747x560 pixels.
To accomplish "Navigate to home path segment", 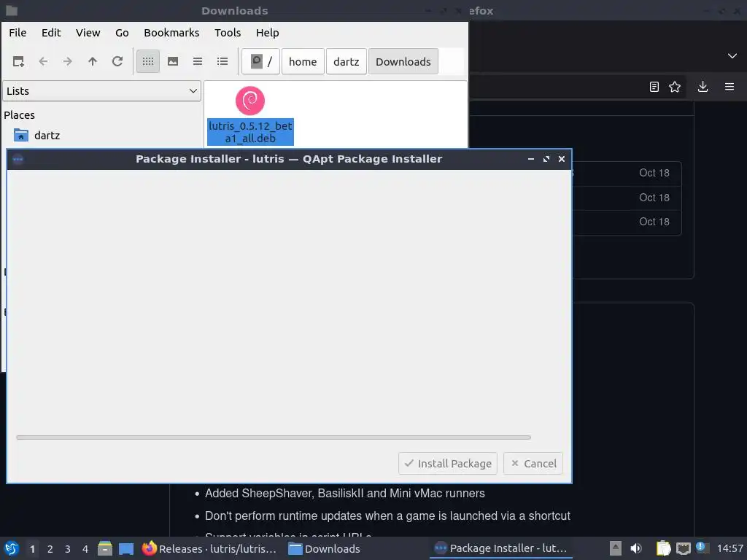I will click(x=303, y=61).
